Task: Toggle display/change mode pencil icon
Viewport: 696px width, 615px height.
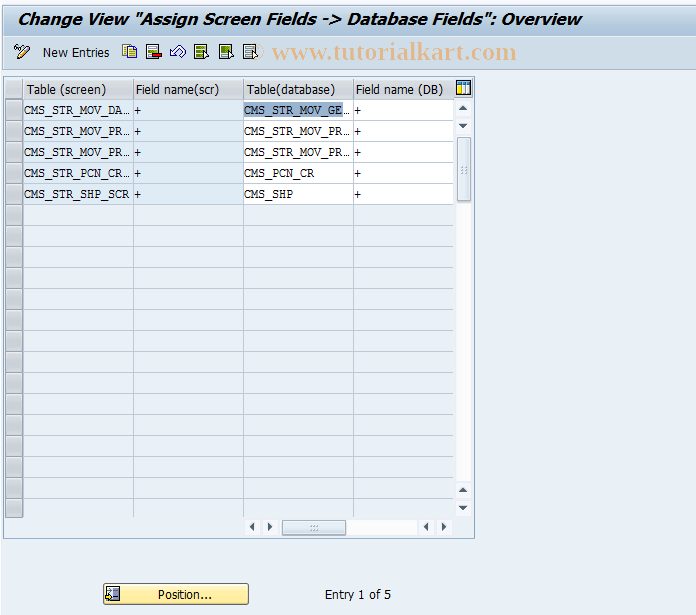Action: (22, 52)
